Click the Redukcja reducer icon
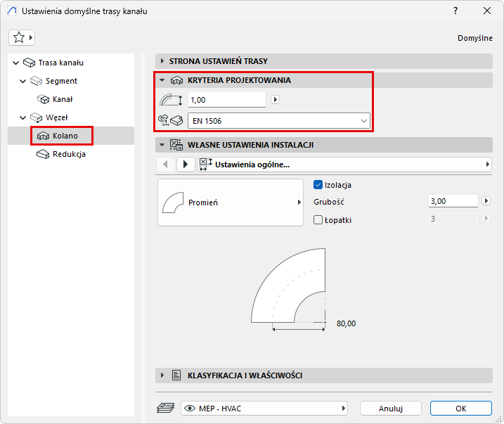 click(x=43, y=154)
